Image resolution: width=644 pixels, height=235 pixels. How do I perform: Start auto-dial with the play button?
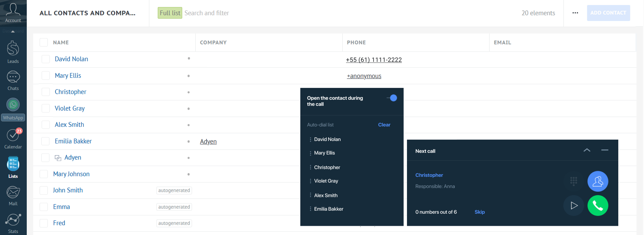(x=574, y=206)
